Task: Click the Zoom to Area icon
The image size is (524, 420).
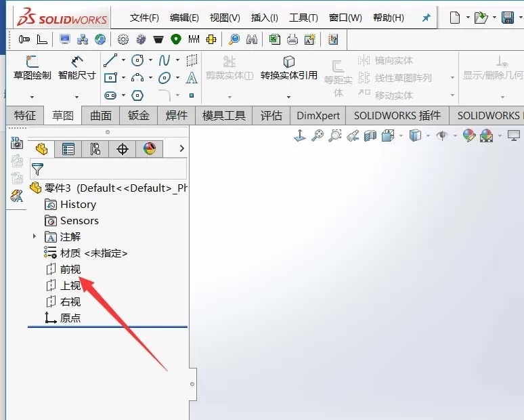Action: 335,135
